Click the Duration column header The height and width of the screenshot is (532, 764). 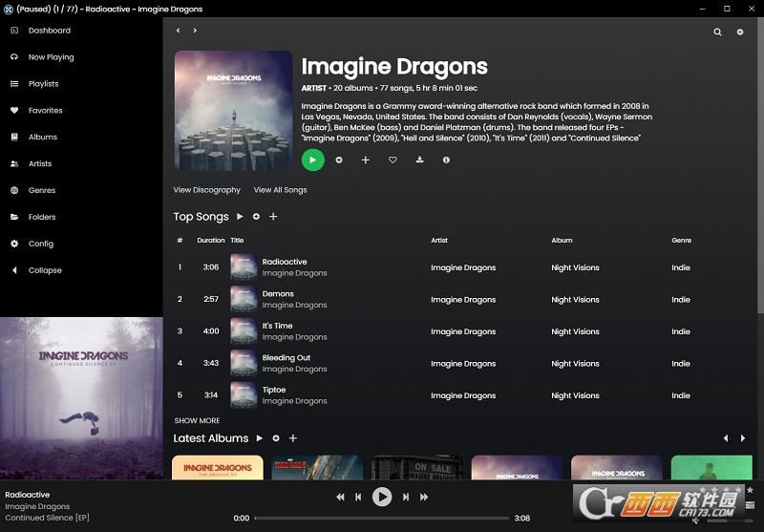coord(210,240)
